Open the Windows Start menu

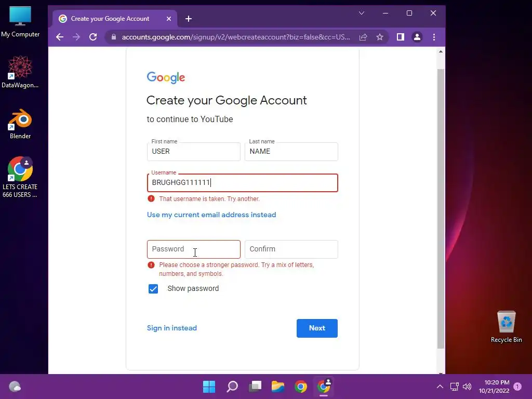coord(209,387)
